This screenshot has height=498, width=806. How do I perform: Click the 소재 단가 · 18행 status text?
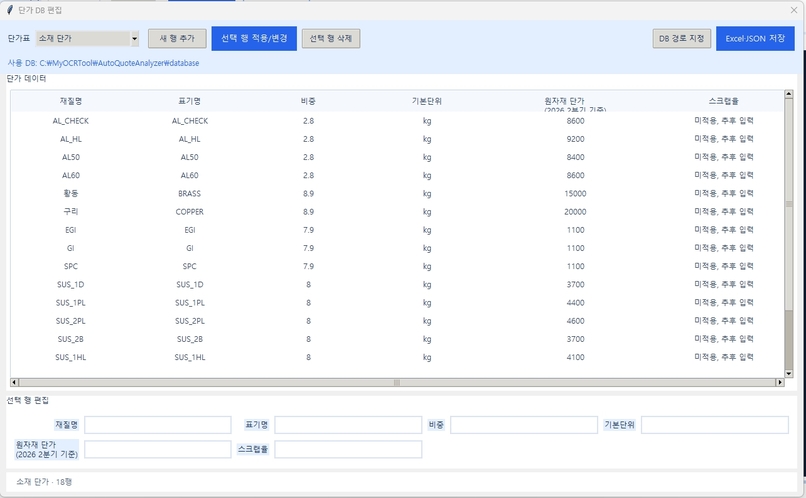[x=44, y=482]
